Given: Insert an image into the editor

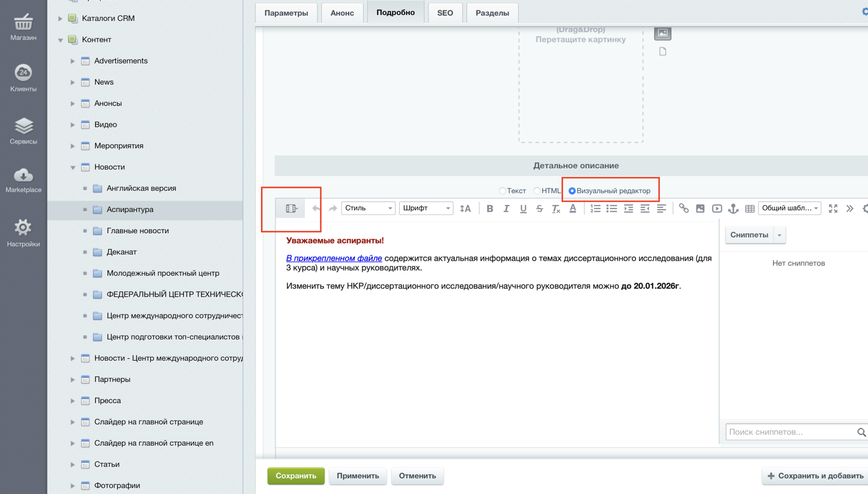Looking at the screenshot, I should click(700, 209).
